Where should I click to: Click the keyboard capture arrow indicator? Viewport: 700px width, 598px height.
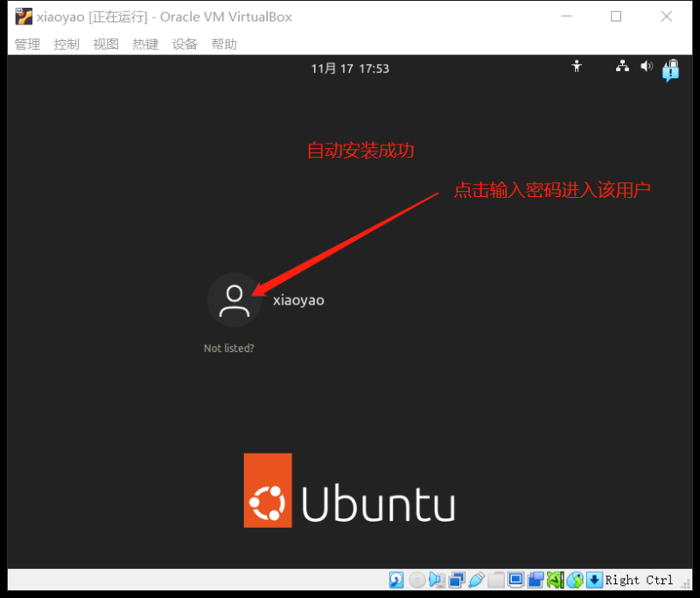594,580
